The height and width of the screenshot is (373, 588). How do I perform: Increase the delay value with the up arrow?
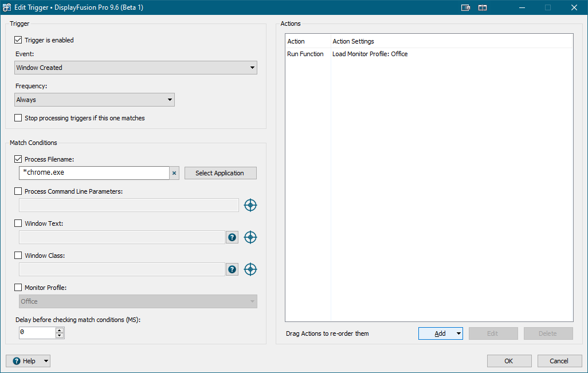(60, 330)
